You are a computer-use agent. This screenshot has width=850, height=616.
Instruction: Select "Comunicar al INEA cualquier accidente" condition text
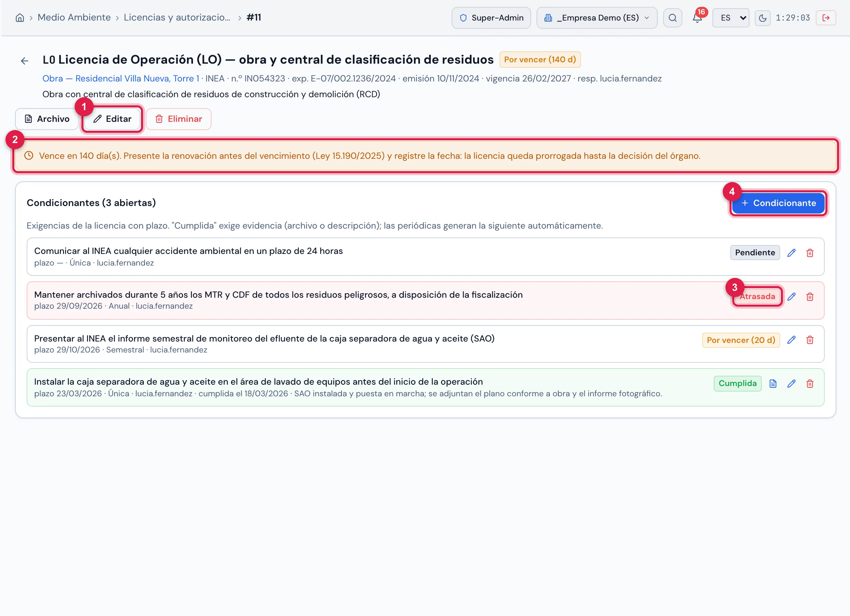[x=189, y=251]
